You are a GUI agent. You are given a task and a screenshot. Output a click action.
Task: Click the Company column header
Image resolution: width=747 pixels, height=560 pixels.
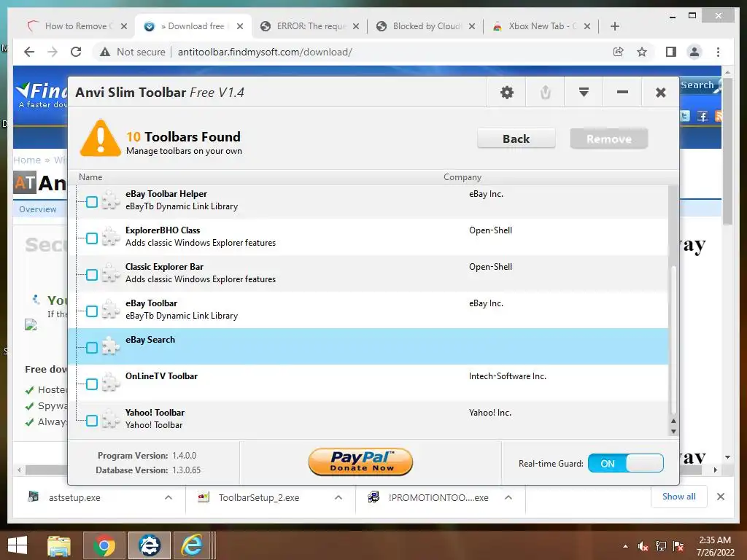tap(462, 177)
